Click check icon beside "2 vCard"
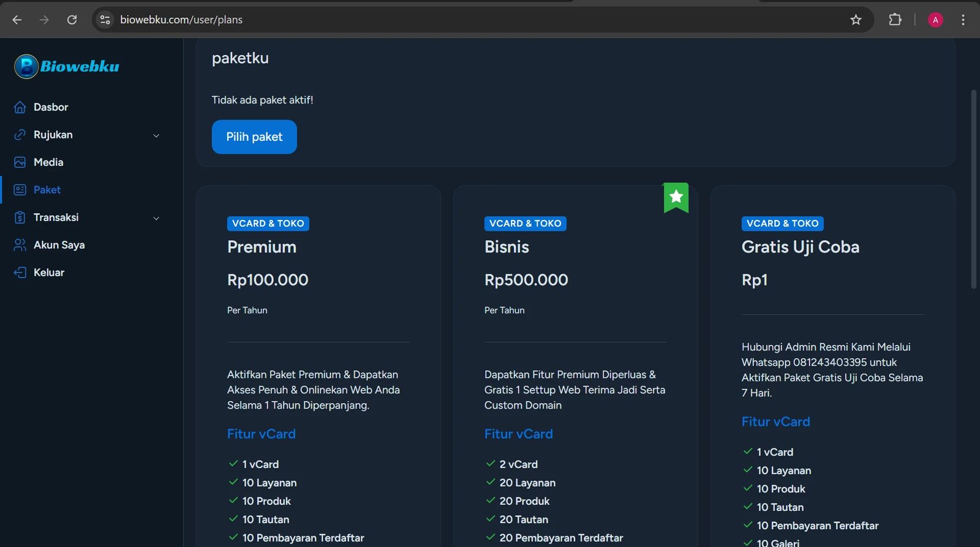 click(x=491, y=464)
